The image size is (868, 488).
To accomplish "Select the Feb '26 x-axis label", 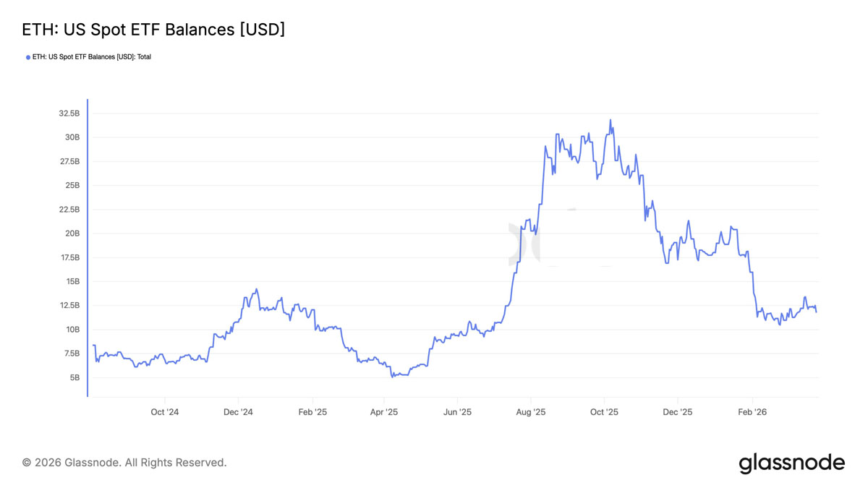I will point(752,412).
